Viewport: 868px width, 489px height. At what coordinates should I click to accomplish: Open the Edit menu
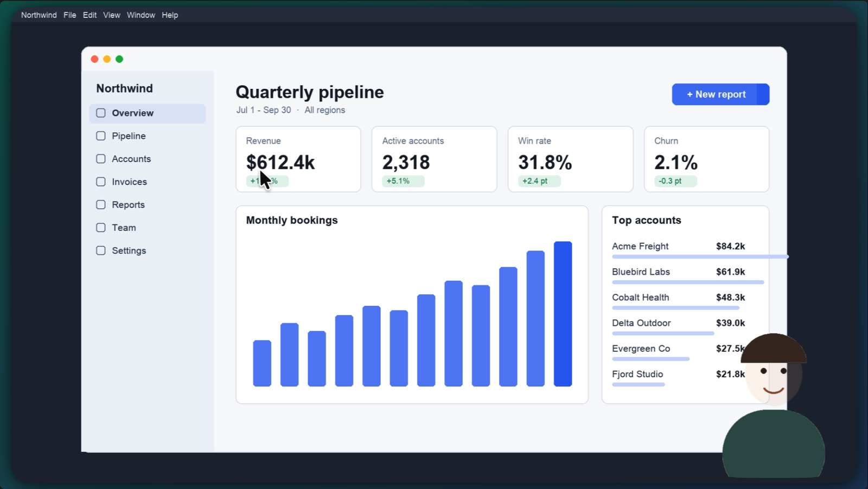point(90,15)
